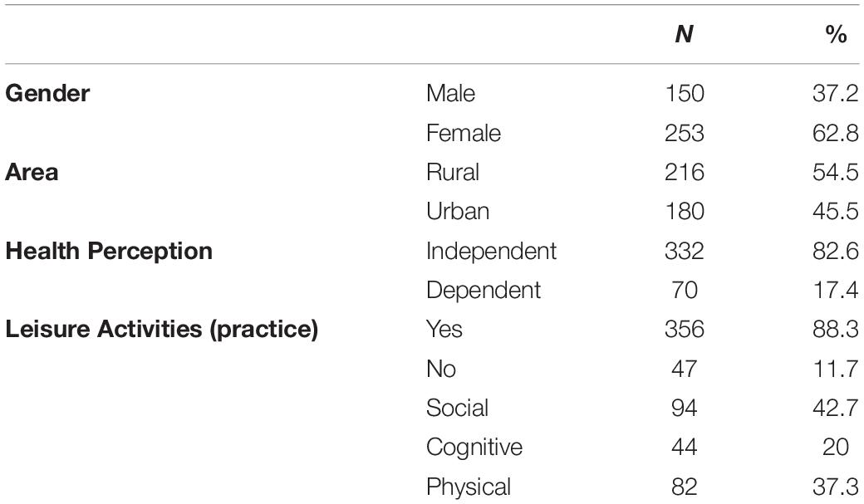Screen dimensions: 864x504
Task: Select the Area row heading
Action: pos(32,172)
